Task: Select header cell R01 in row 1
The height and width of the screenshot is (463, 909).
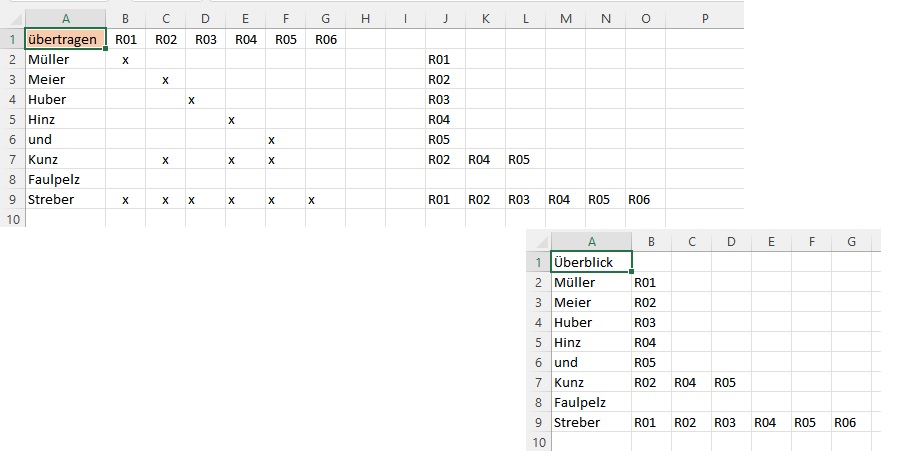Action: [x=126, y=39]
